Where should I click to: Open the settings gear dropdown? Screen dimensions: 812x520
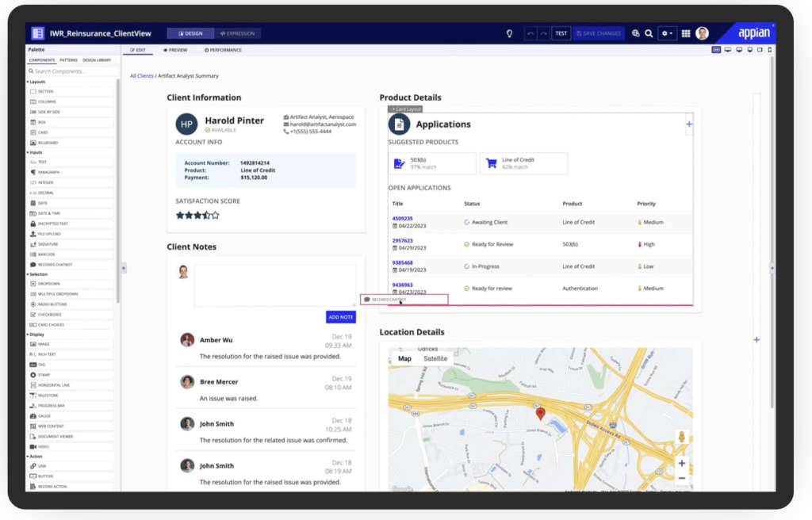(666, 33)
